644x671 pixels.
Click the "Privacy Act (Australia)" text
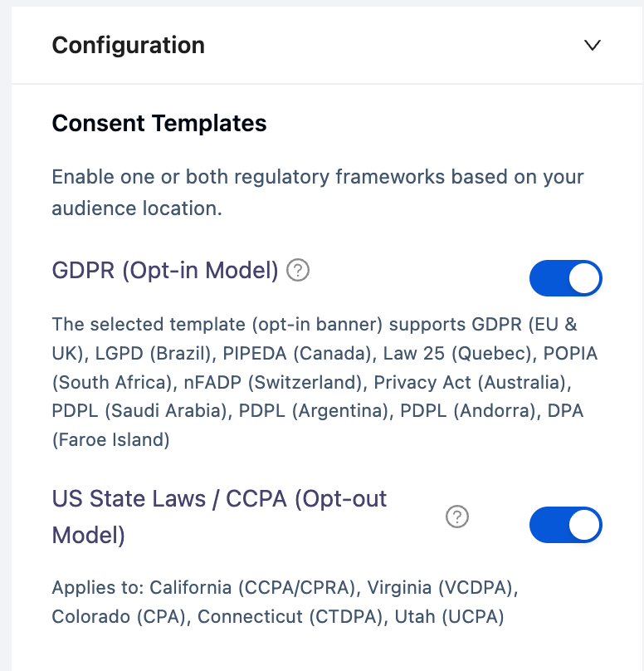469,383
